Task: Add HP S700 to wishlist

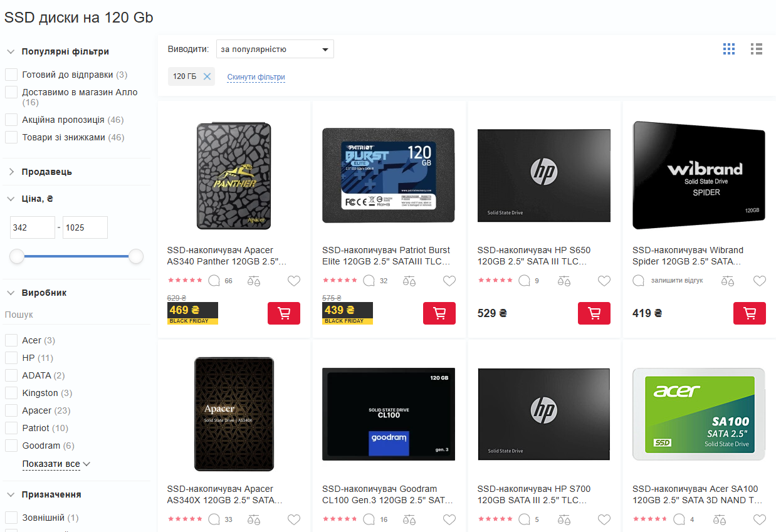Action: pyautogui.click(x=604, y=519)
